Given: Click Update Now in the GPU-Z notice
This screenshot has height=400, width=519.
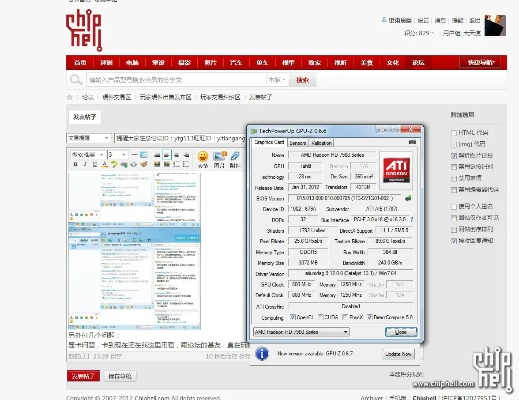Looking at the screenshot, I should (x=399, y=354).
